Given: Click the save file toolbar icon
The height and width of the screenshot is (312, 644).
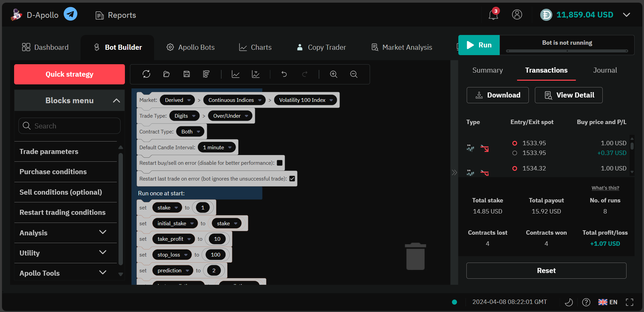Looking at the screenshot, I should click(187, 74).
